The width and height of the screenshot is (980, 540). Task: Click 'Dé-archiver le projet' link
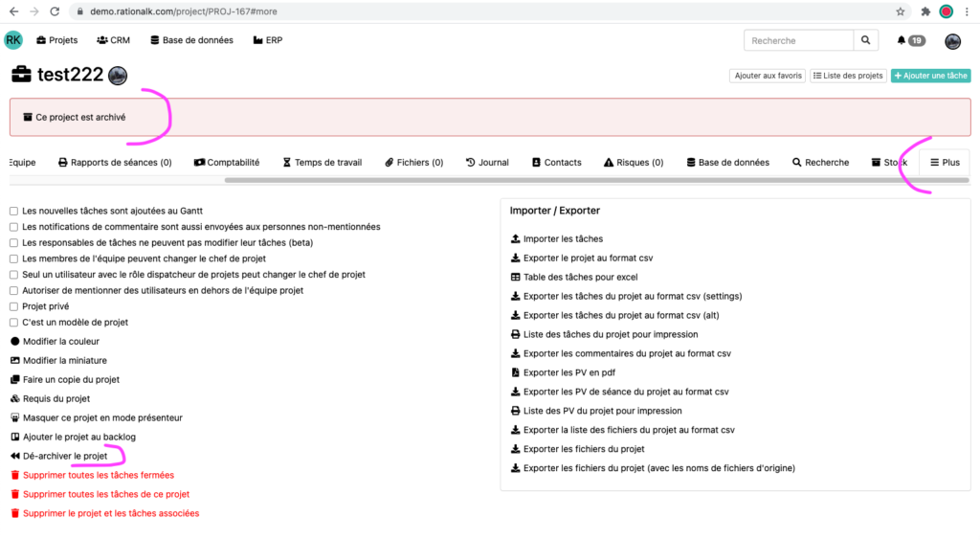point(65,456)
